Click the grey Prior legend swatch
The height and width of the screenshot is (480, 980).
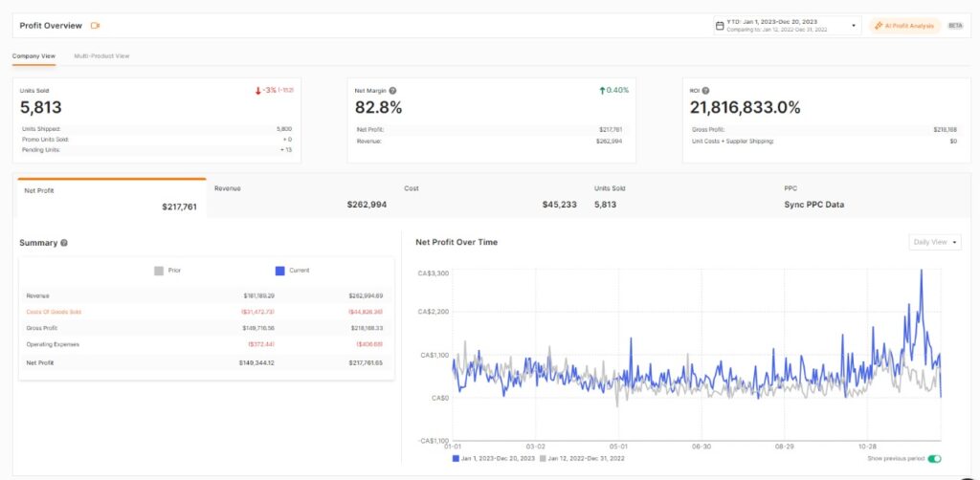(159, 271)
